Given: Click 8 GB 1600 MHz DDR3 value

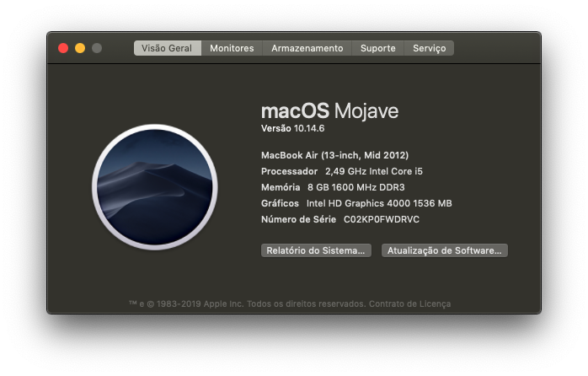Looking at the screenshot, I should tap(356, 187).
